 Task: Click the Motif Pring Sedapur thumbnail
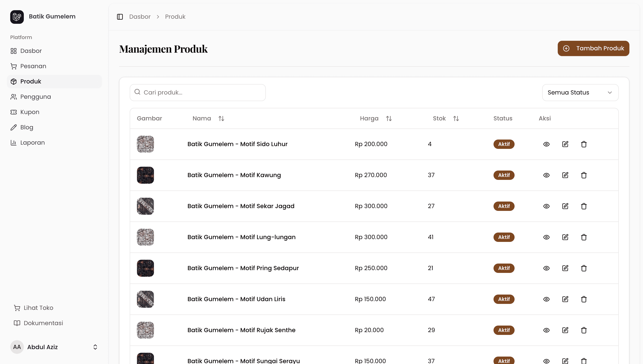click(x=145, y=268)
